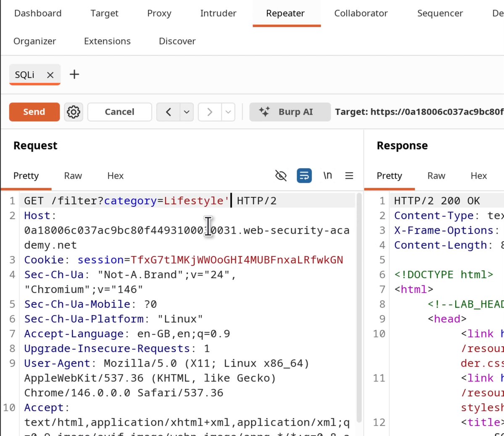This screenshot has height=436, width=504.
Task: Open forward history dropdown arrow
Action: point(228,112)
